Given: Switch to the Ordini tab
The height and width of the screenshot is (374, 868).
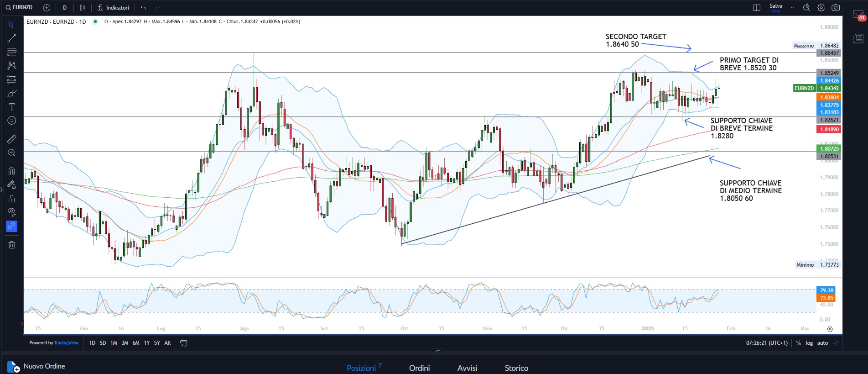Looking at the screenshot, I should 419,368.
